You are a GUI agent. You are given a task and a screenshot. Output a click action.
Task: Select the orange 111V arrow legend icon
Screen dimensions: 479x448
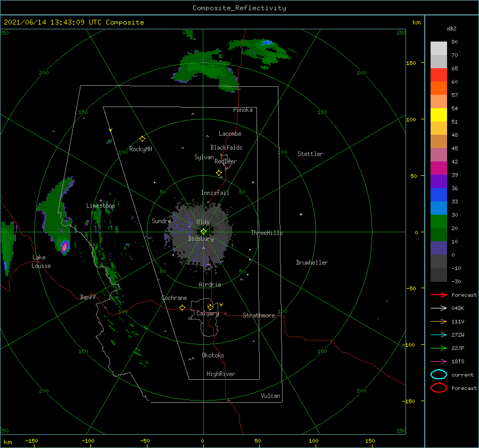click(x=439, y=321)
